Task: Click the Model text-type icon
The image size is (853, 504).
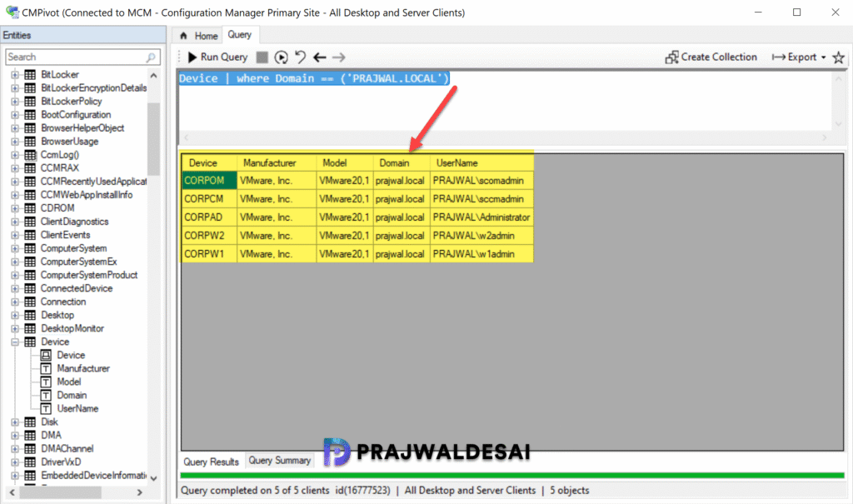Action: pyautogui.click(x=47, y=382)
